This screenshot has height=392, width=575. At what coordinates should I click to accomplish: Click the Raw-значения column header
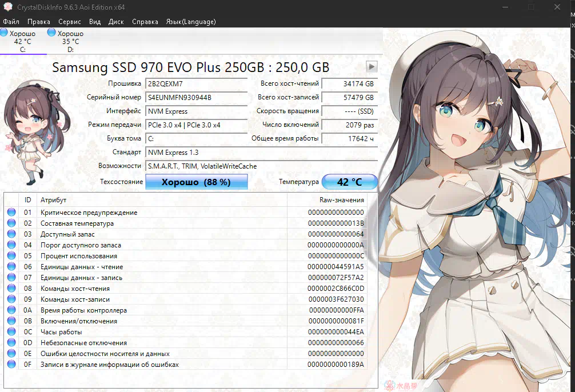point(327,200)
